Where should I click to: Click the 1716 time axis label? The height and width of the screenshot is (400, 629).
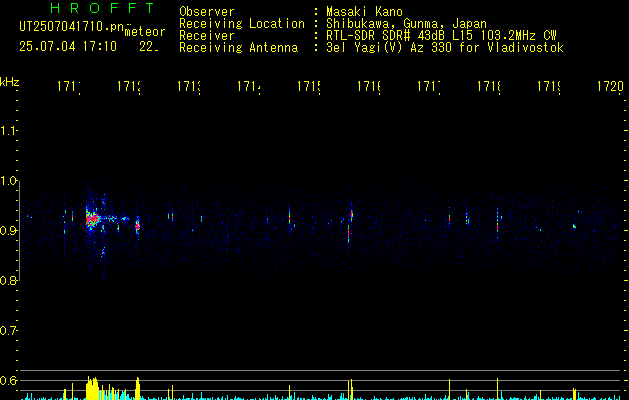click(x=369, y=86)
